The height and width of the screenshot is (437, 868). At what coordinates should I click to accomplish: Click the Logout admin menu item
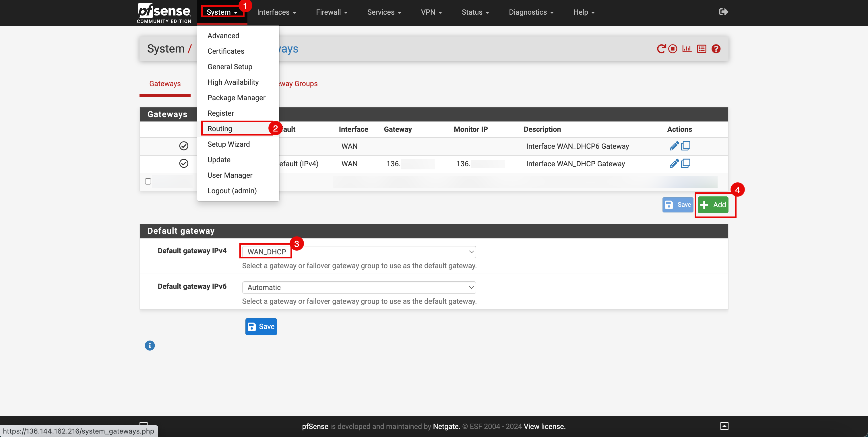coord(232,190)
